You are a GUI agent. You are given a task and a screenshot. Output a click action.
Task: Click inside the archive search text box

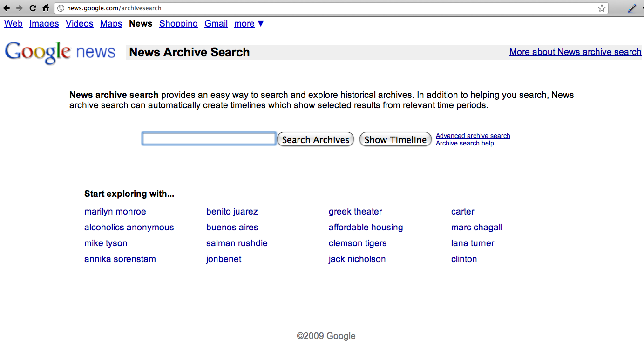(209, 139)
